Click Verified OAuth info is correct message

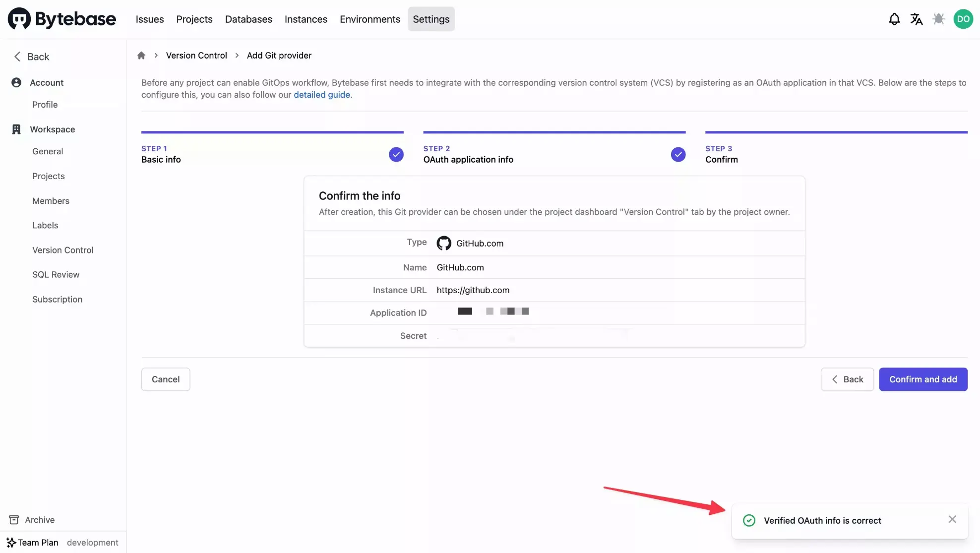(x=822, y=520)
